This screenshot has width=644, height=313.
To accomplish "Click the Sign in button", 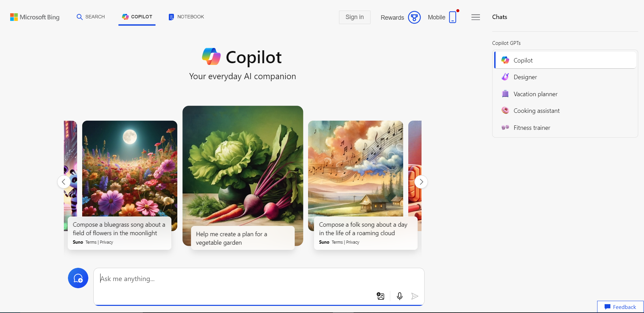I will (354, 17).
